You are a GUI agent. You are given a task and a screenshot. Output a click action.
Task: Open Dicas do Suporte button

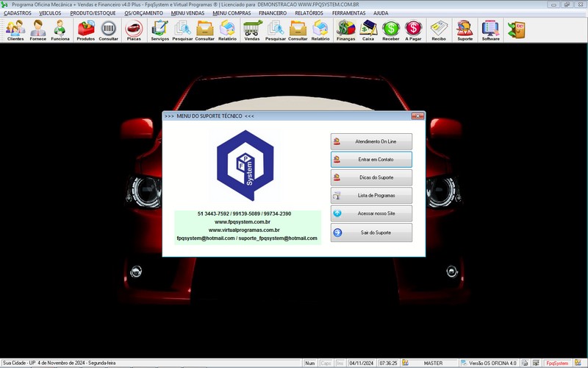coord(371,177)
